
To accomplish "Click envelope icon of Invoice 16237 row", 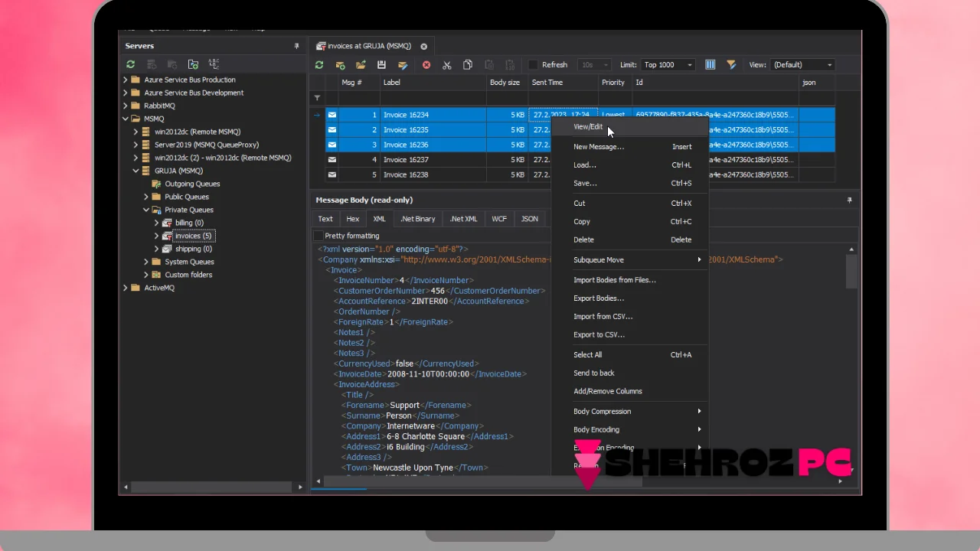I will pos(332,160).
